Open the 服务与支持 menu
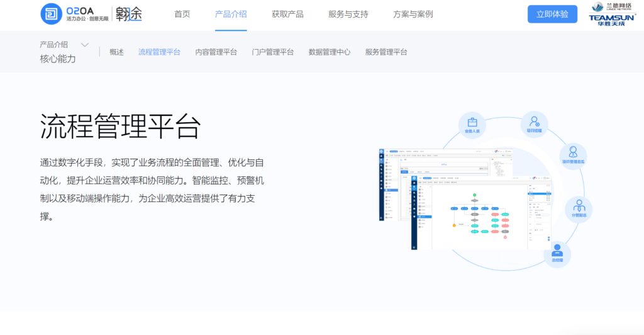 (348, 14)
